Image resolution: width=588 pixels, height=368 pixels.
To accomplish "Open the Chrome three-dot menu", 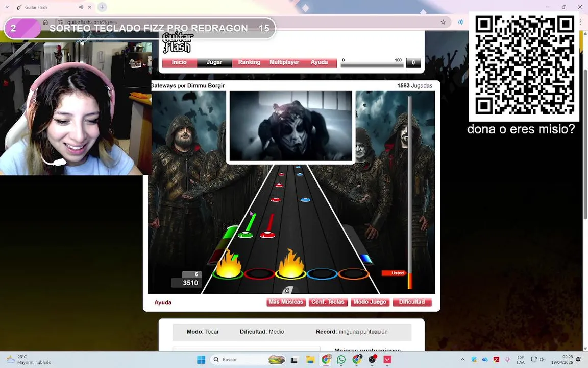I will tap(580, 22).
